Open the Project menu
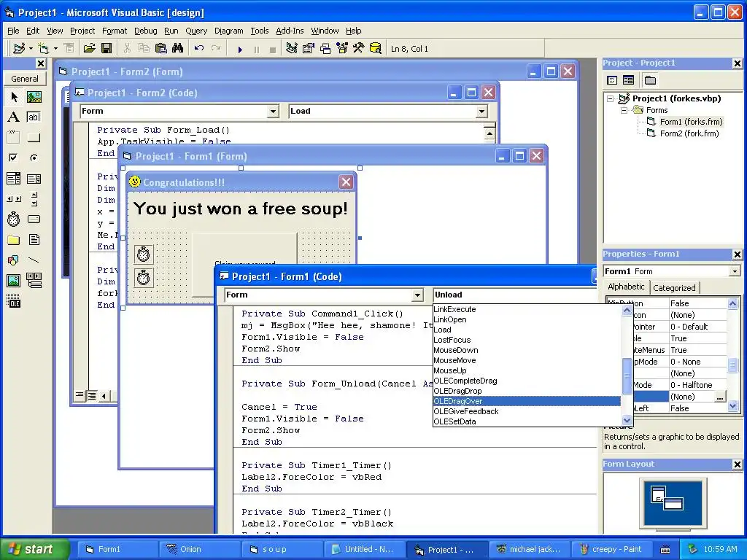Screen dimensions: 747x560 pos(82,31)
